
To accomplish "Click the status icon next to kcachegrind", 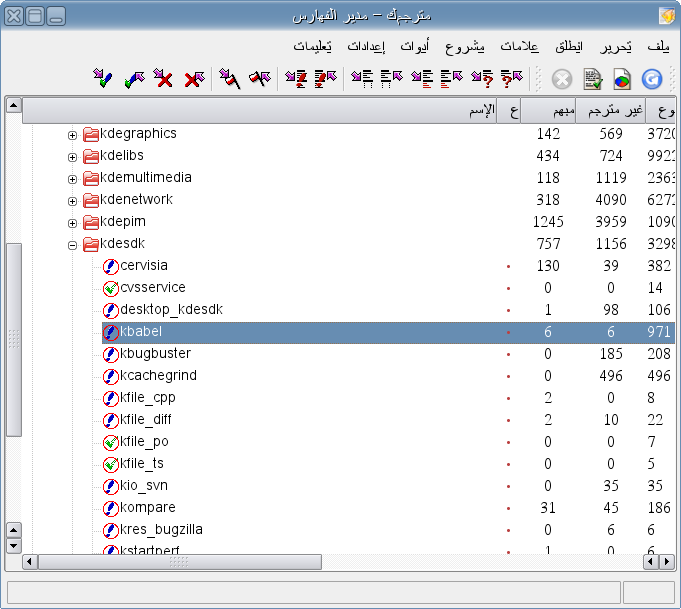I will click(x=111, y=376).
